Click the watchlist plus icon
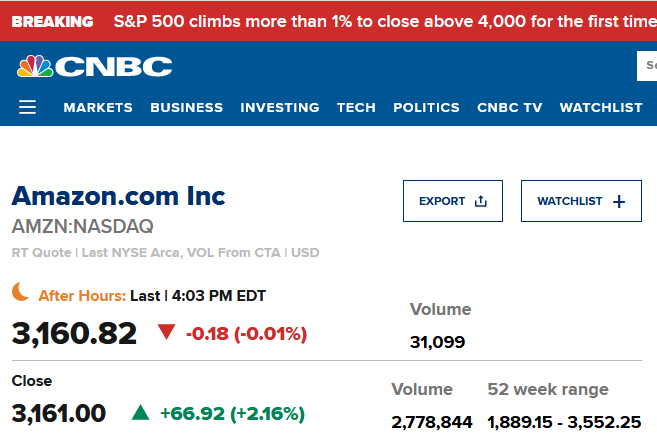This screenshot has height=441, width=657. 619,201
